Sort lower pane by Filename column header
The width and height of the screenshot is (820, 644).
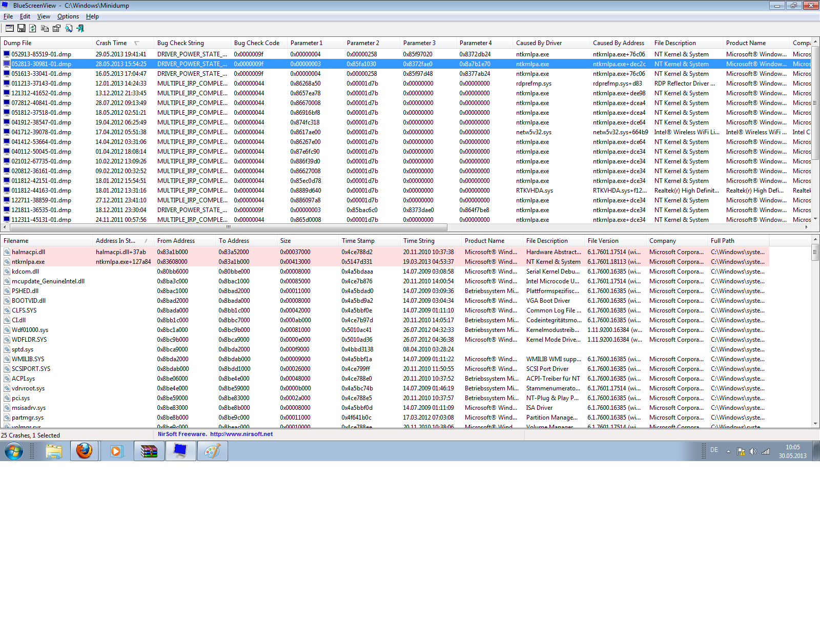click(x=47, y=241)
